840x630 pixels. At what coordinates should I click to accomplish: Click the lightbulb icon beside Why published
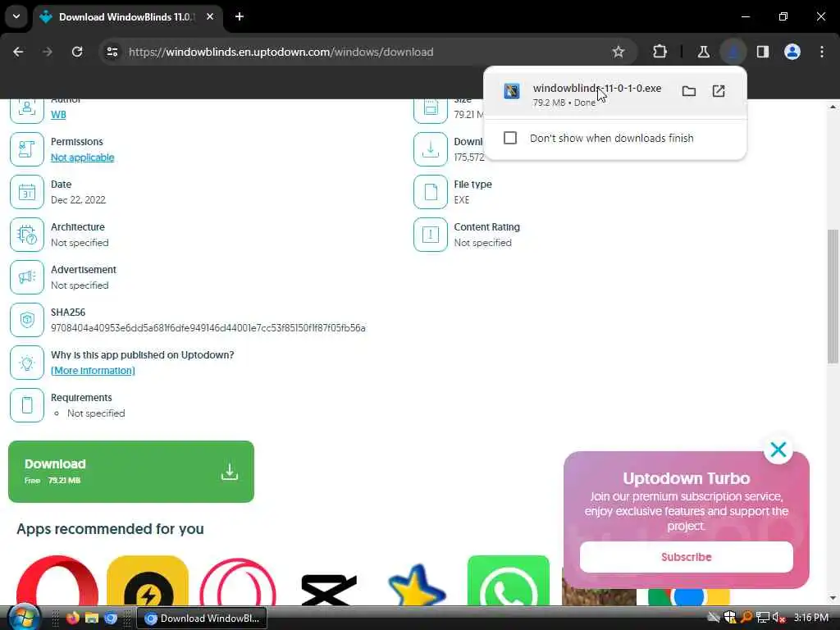tap(27, 363)
